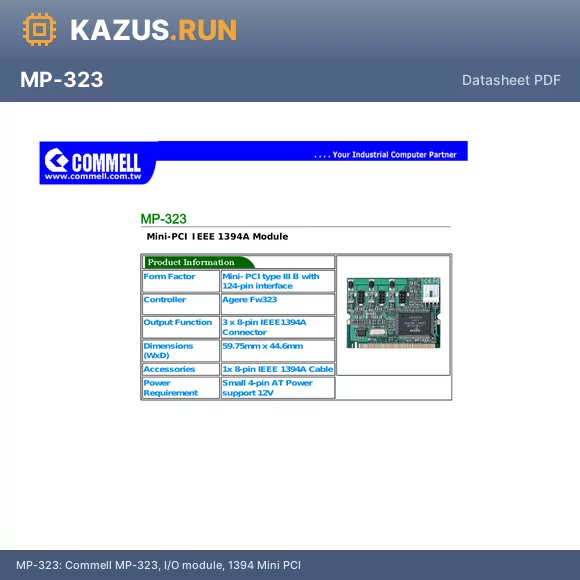Click the COMMELL brand wordmark

pos(106,162)
